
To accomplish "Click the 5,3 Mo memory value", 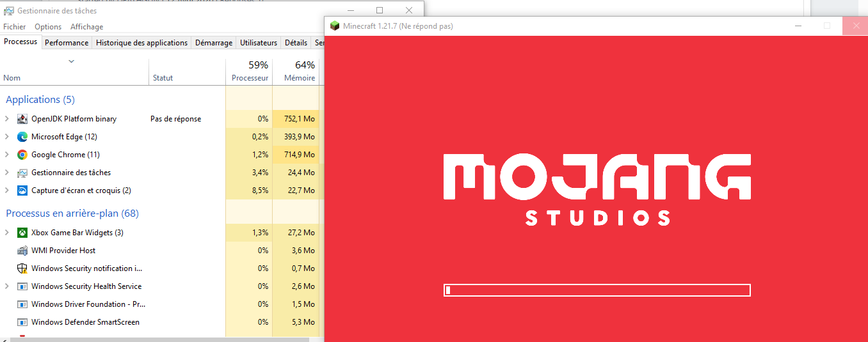I will 303,322.
